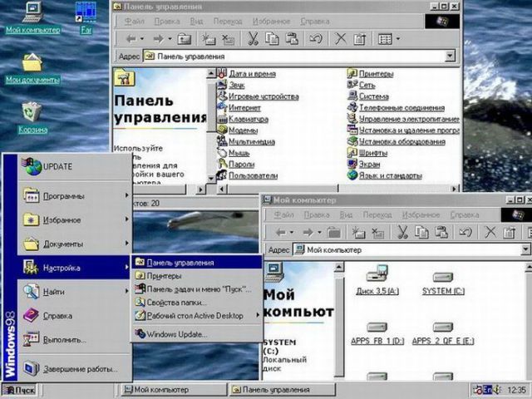Click Cut scissors icon in Панель управления toolbar
The width and height of the screenshot is (532, 399).
tap(252, 38)
